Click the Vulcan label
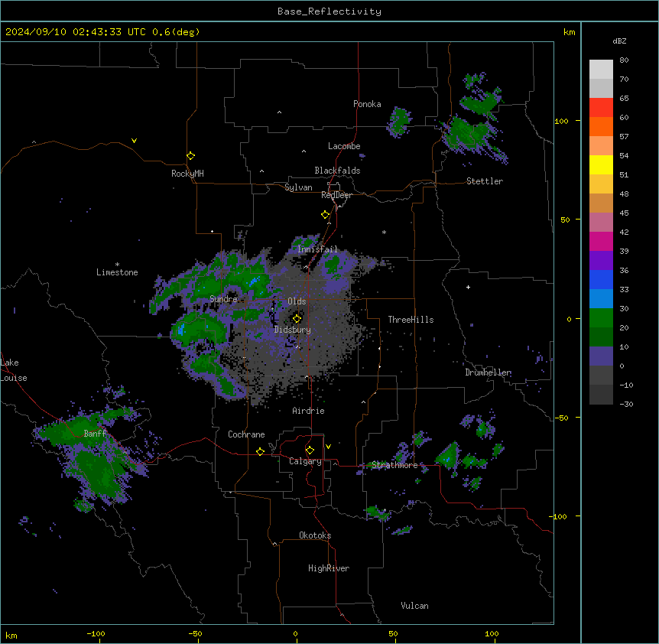 coord(414,606)
